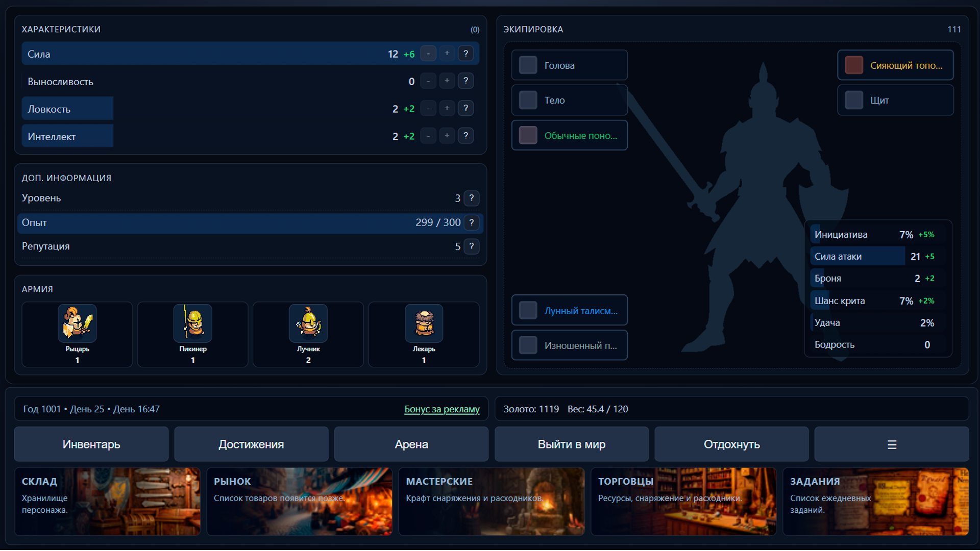Image resolution: width=980 pixels, height=551 pixels.
Task: Open the hamburger menu button
Action: coord(892,444)
